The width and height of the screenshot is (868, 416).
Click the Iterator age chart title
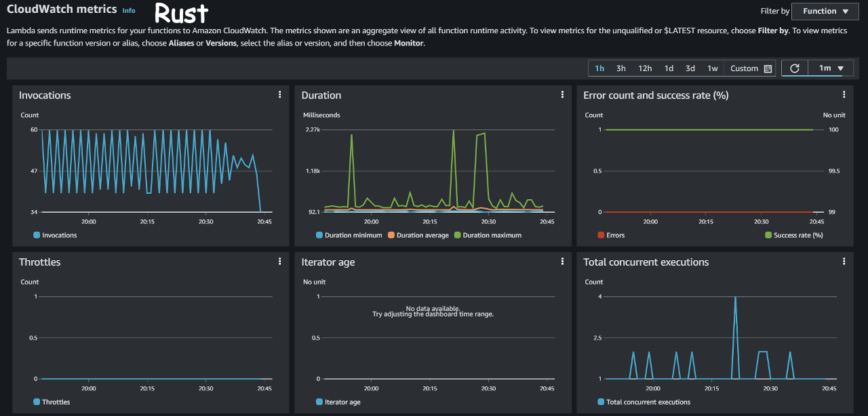coord(328,262)
